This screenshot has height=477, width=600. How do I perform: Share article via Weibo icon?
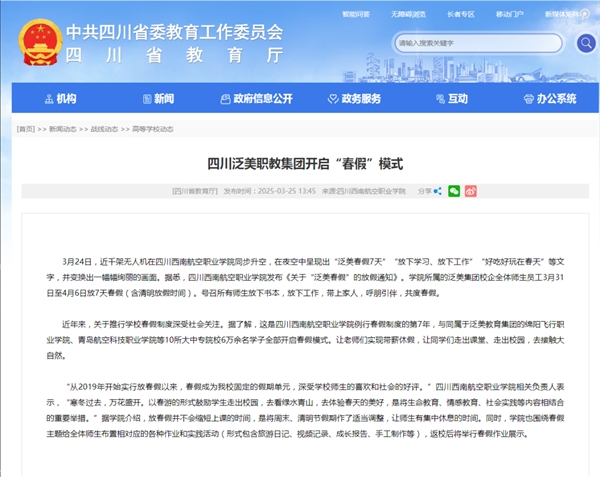pos(470,190)
